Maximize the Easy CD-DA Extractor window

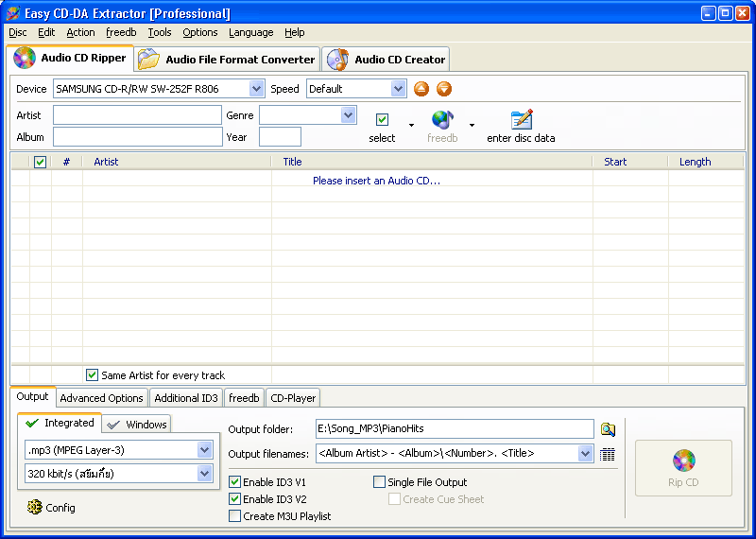[x=725, y=13]
